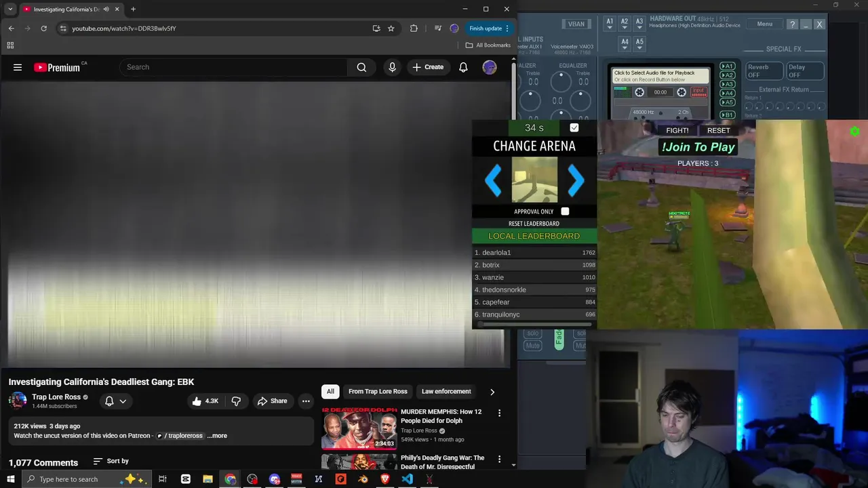
Task: Open a new Chrome tab
Action: (133, 9)
